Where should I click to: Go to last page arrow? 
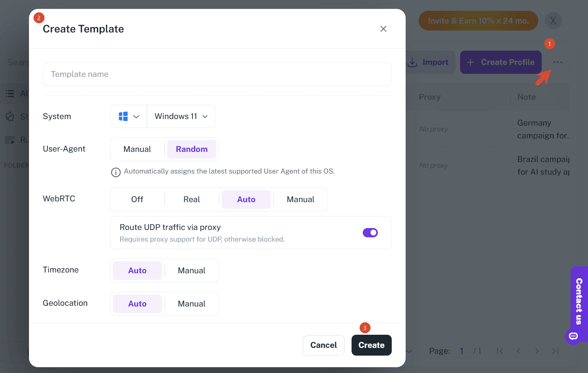(x=556, y=351)
